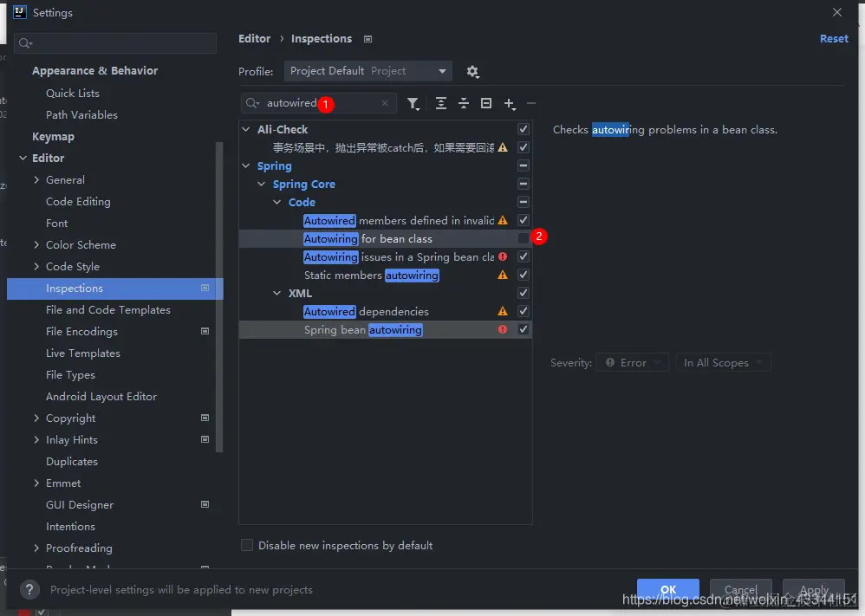Click the OK button
Viewport: 865px width, 616px height.
668,589
